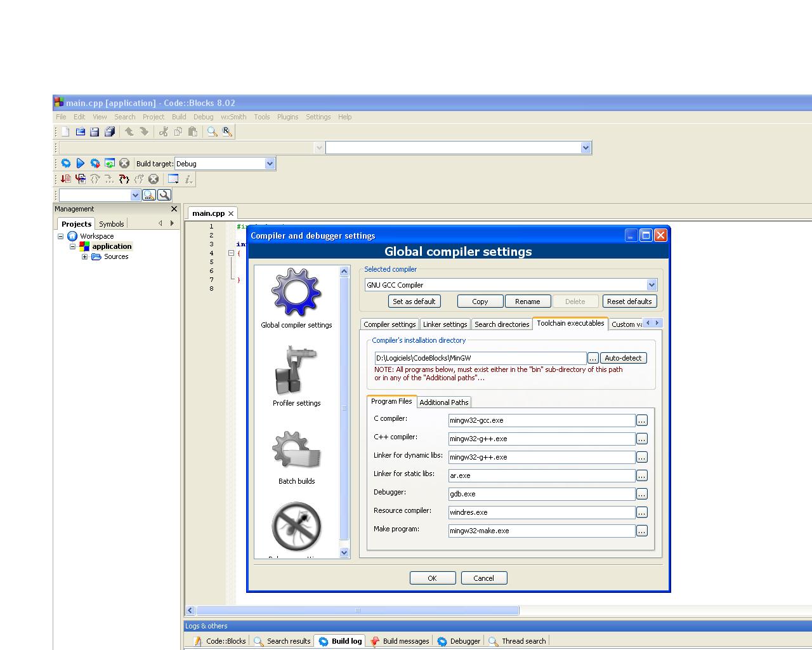Click the Paste clipboard icon
The width and height of the screenshot is (812, 650).
coord(193,131)
